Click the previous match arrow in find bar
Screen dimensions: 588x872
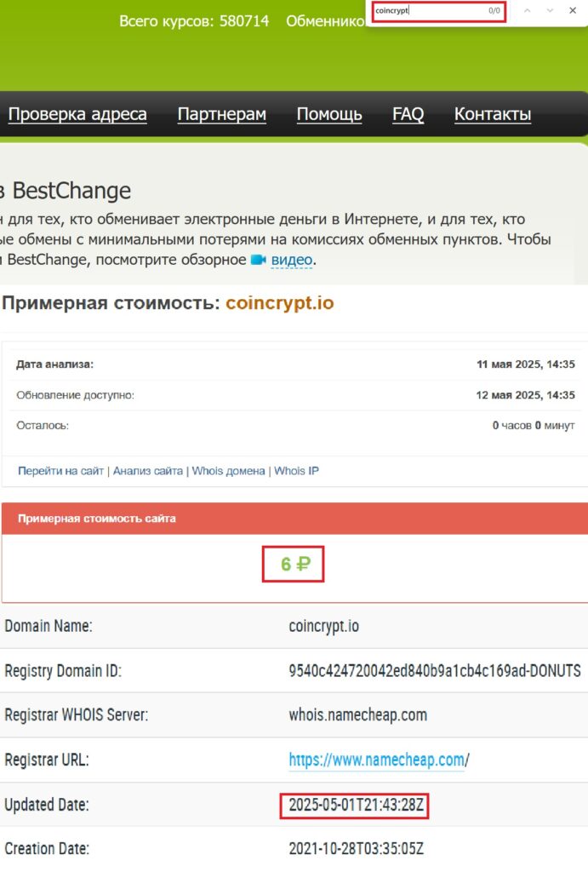[x=528, y=11]
